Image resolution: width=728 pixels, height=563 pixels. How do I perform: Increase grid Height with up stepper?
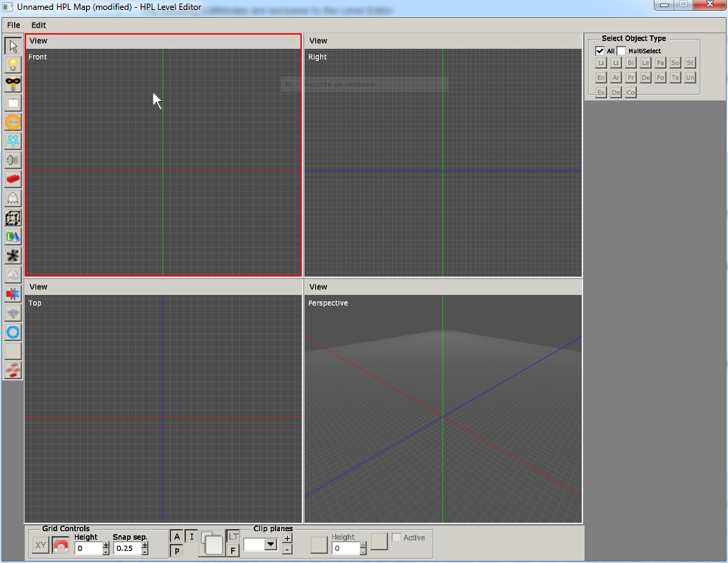(106, 545)
